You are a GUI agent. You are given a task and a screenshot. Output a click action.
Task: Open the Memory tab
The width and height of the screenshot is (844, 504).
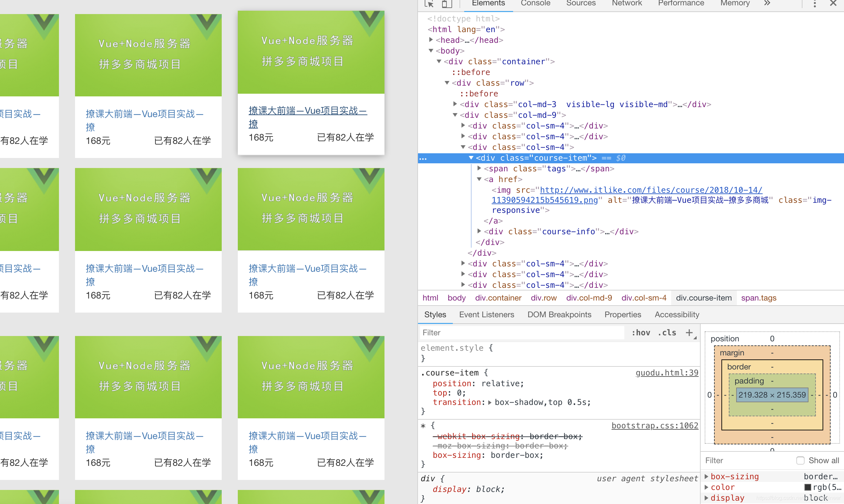click(x=735, y=3)
